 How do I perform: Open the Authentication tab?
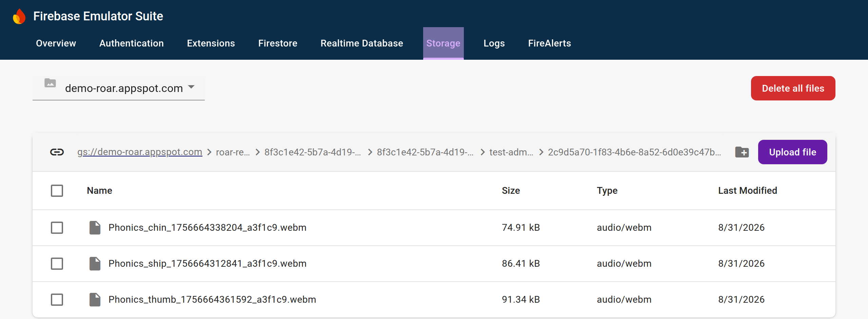[x=132, y=43]
